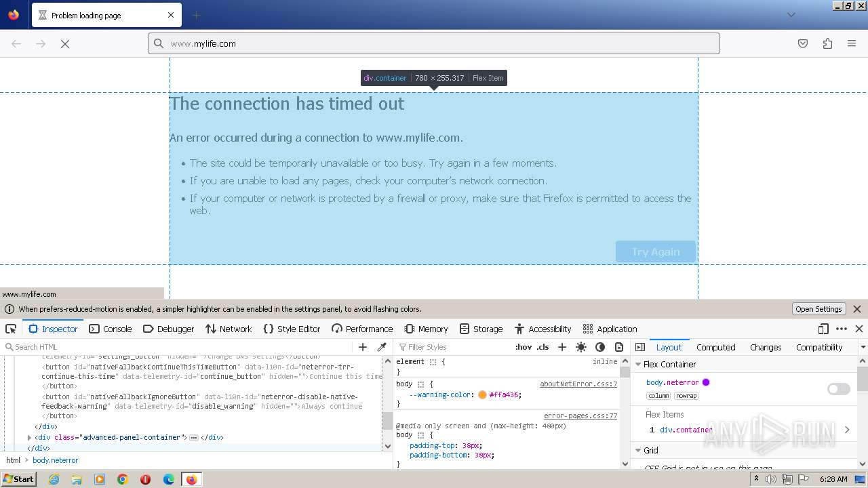This screenshot has width=868, height=488.
Task: Open the Windows Start menu
Action: click(x=18, y=479)
